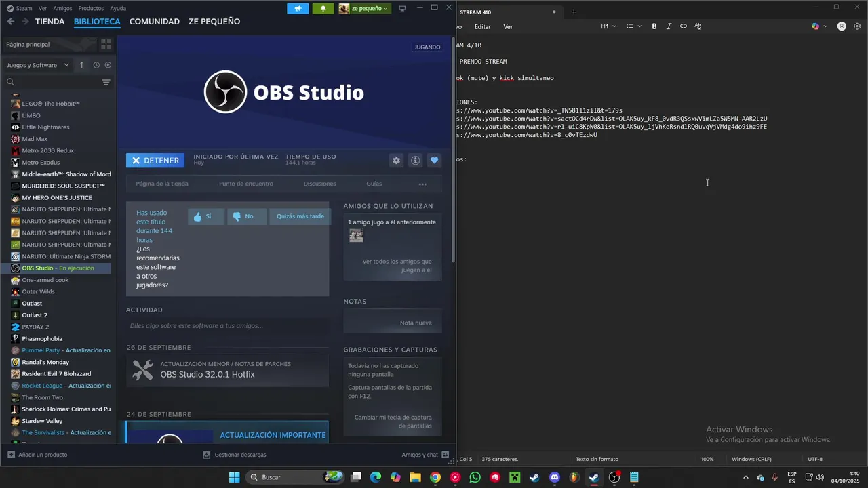This screenshot has height=488, width=868.
Task: Recommend OBS Studio with Sí thumbs up
Action: pyautogui.click(x=205, y=216)
